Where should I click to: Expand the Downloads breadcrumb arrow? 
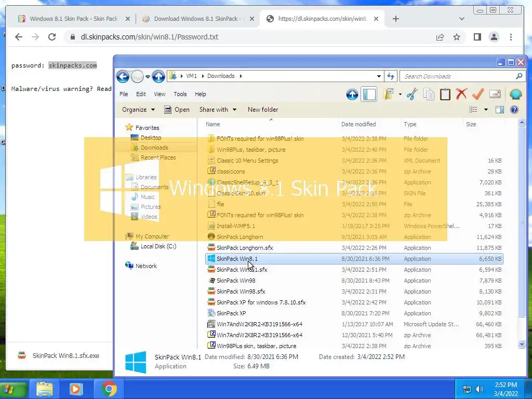(241, 76)
